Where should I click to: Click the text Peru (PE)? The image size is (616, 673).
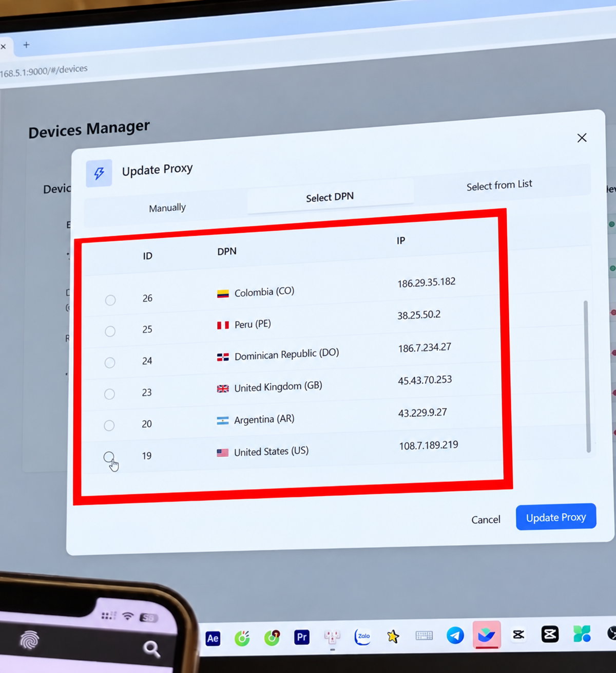pyautogui.click(x=253, y=324)
